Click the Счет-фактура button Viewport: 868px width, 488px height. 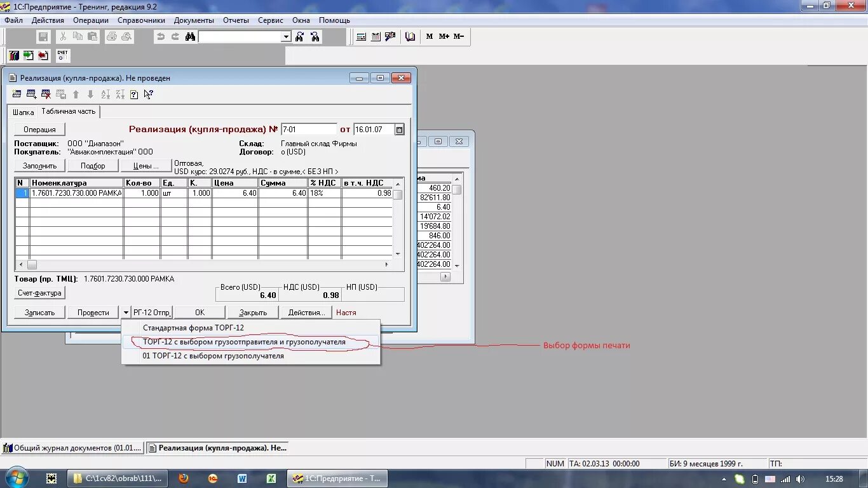click(39, 293)
